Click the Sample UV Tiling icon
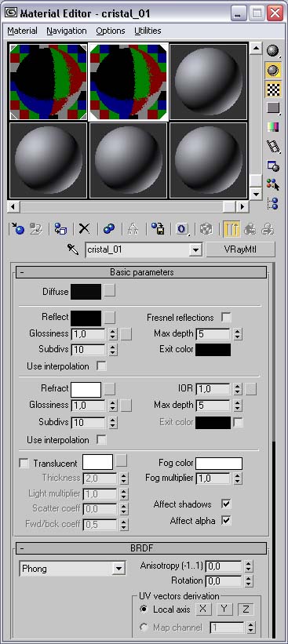Image resolution: width=288 pixels, height=644 pixels. (x=273, y=108)
